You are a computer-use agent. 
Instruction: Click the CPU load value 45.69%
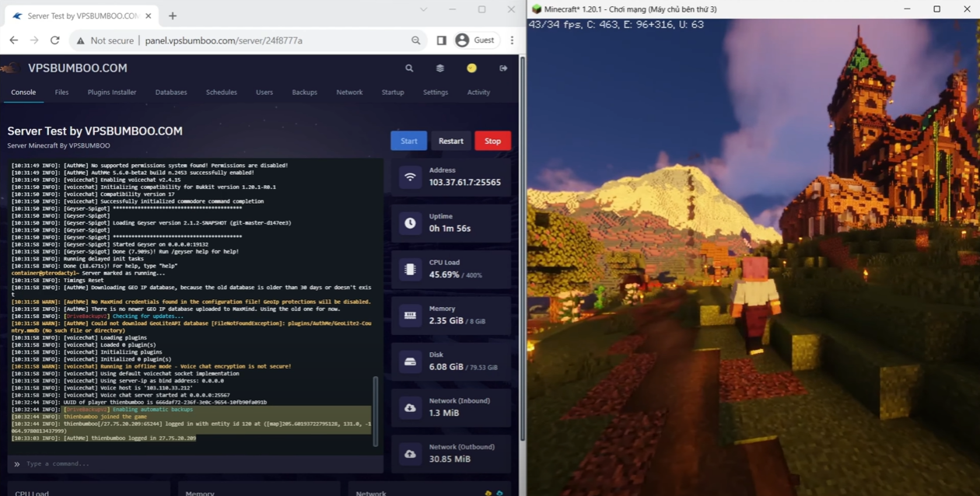point(444,274)
